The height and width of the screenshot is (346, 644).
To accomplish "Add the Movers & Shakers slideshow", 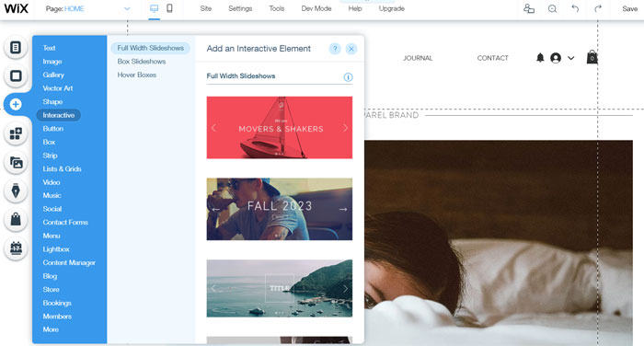I will (280, 127).
